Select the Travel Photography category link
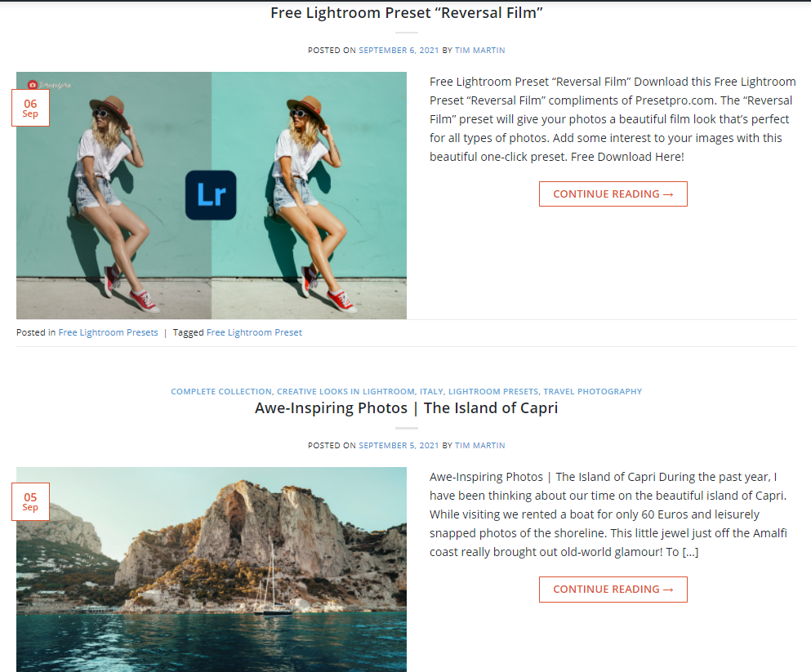The height and width of the screenshot is (672, 811). pyautogui.click(x=593, y=391)
